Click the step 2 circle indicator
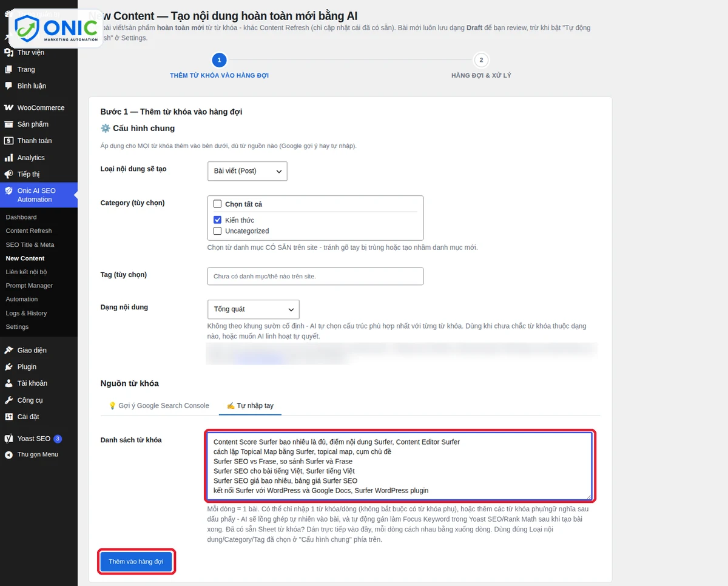Viewport: 728px width, 586px height. coord(481,60)
